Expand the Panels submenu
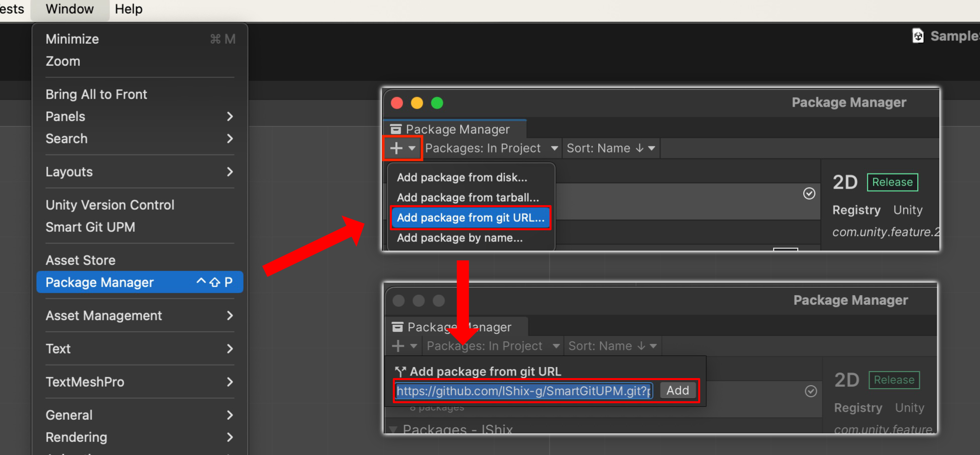This screenshot has height=455, width=980. (140, 116)
